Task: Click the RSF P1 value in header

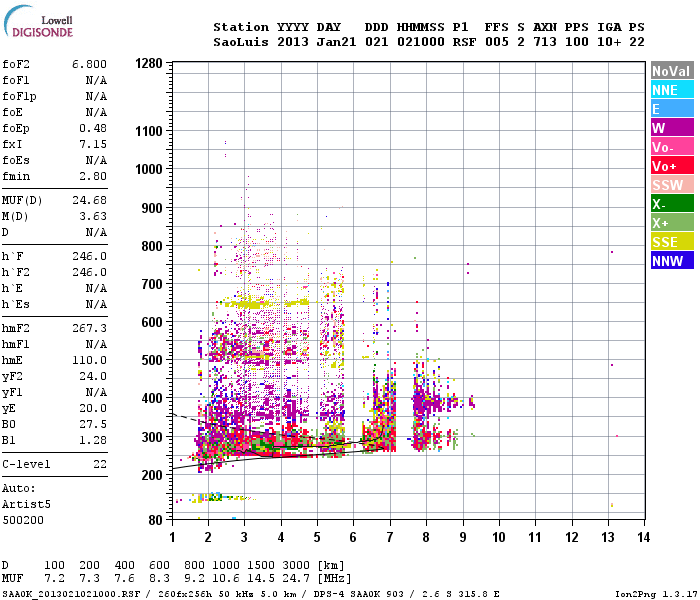Action: click(x=464, y=42)
